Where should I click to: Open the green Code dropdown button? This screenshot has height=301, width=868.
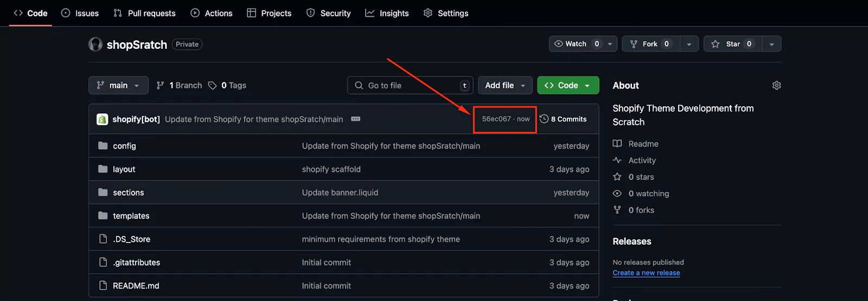click(568, 85)
